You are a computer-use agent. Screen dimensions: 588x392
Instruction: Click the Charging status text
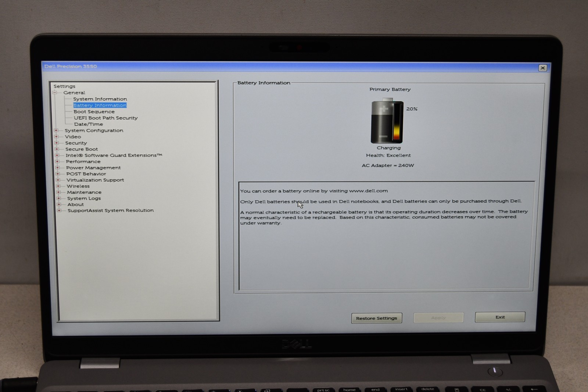click(x=389, y=148)
